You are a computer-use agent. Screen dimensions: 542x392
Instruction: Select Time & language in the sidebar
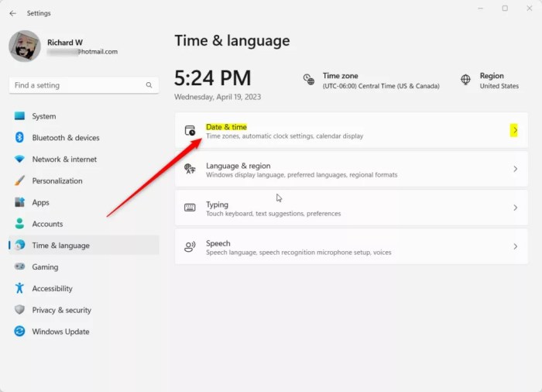(x=84, y=246)
